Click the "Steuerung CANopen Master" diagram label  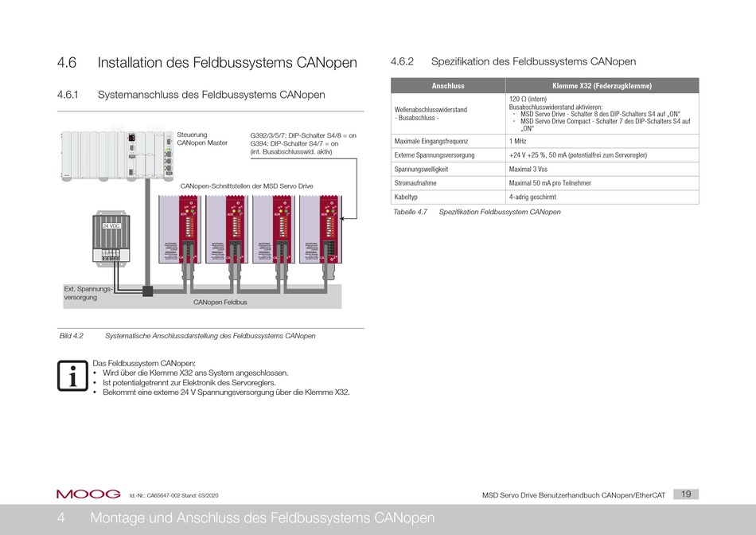coord(202,139)
